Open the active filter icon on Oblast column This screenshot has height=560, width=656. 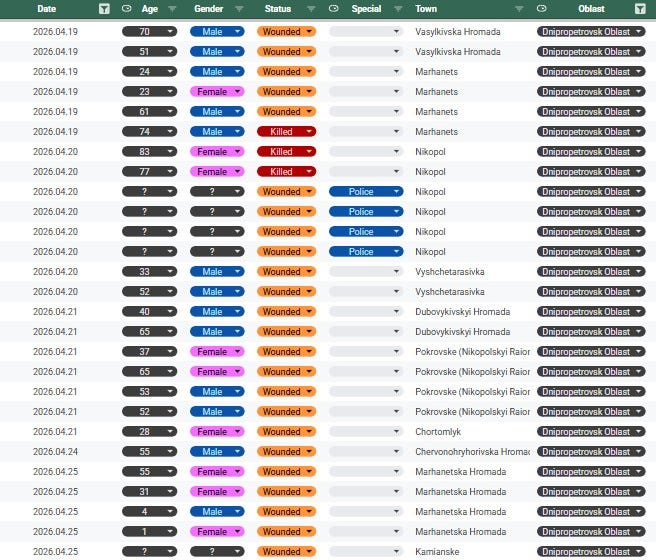(x=640, y=9)
